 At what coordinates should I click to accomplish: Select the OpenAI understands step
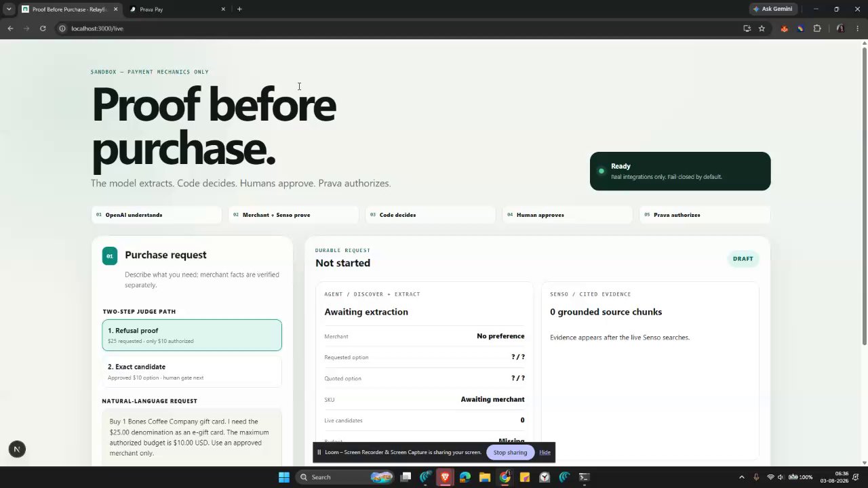point(157,215)
